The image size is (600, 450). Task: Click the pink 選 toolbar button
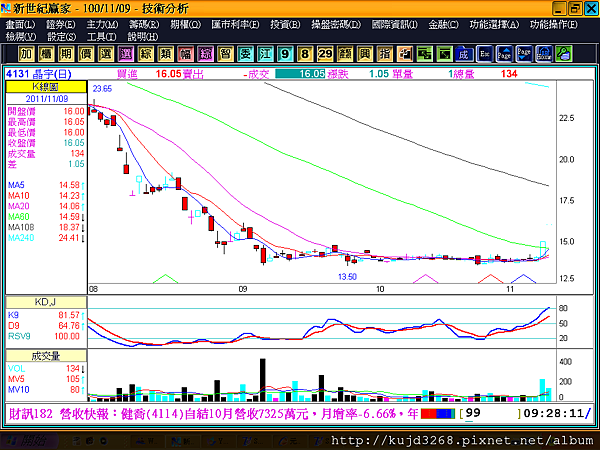pyautogui.click(x=126, y=54)
